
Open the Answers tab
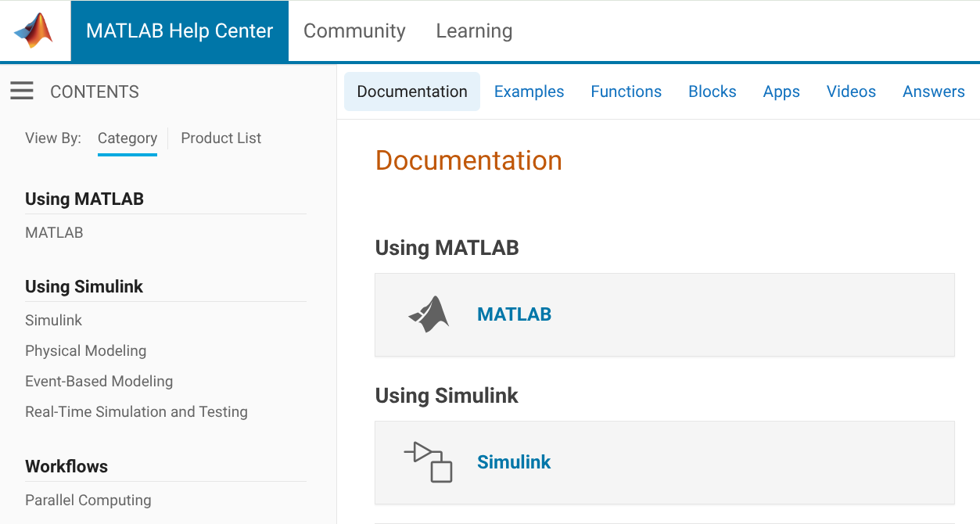click(x=933, y=92)
